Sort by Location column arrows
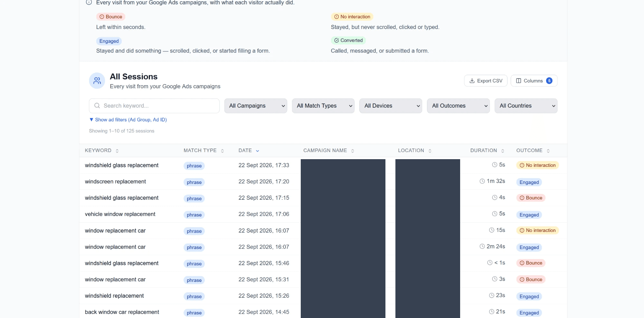 click(430, 151)
